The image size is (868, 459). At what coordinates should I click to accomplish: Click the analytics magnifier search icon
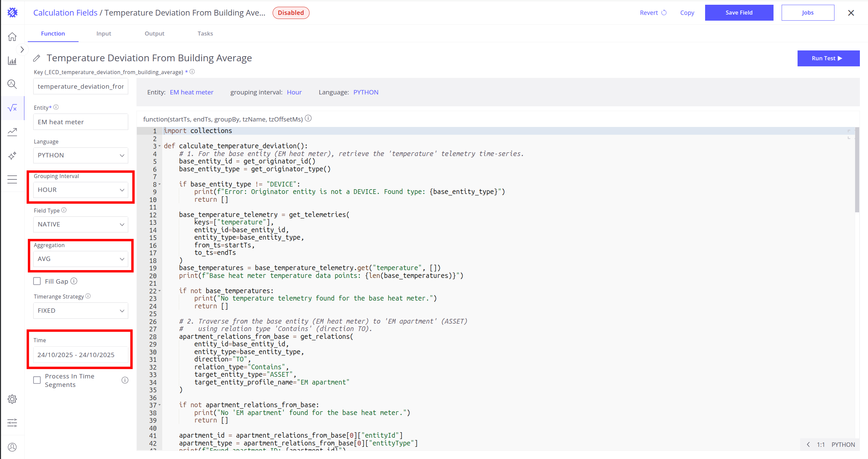coord(12,84)
